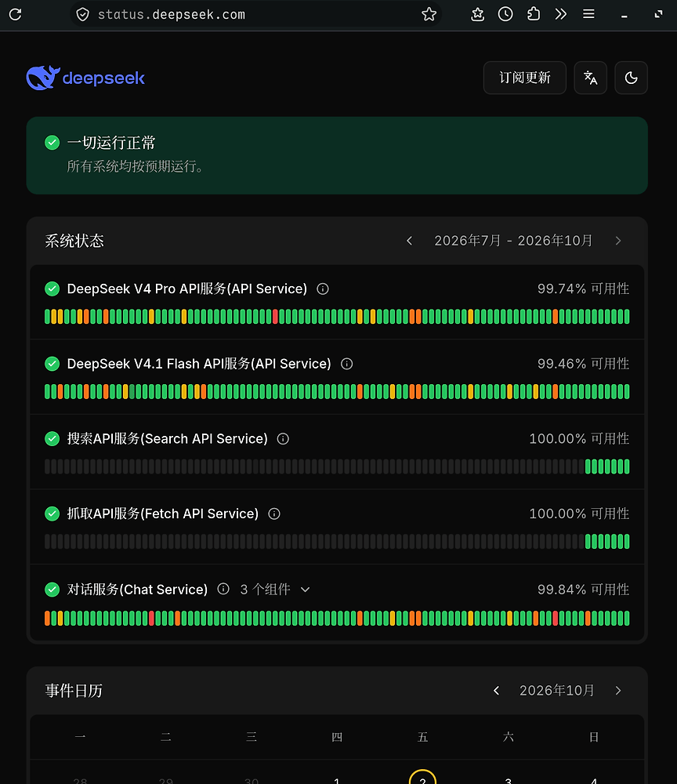The width and height of the screenshot is (677, 784).
Task: Click last green bar in Search API uptime
Action: [x=627, y=466]
